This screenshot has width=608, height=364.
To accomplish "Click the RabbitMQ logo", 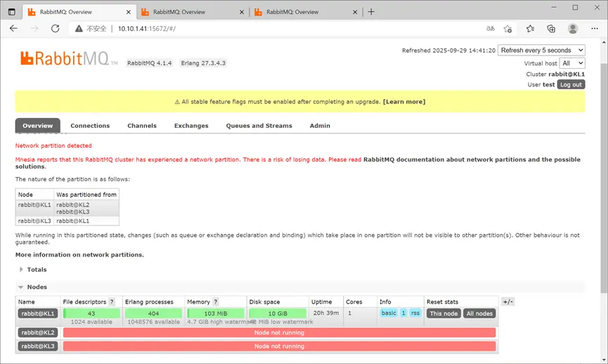I will 65,59.
